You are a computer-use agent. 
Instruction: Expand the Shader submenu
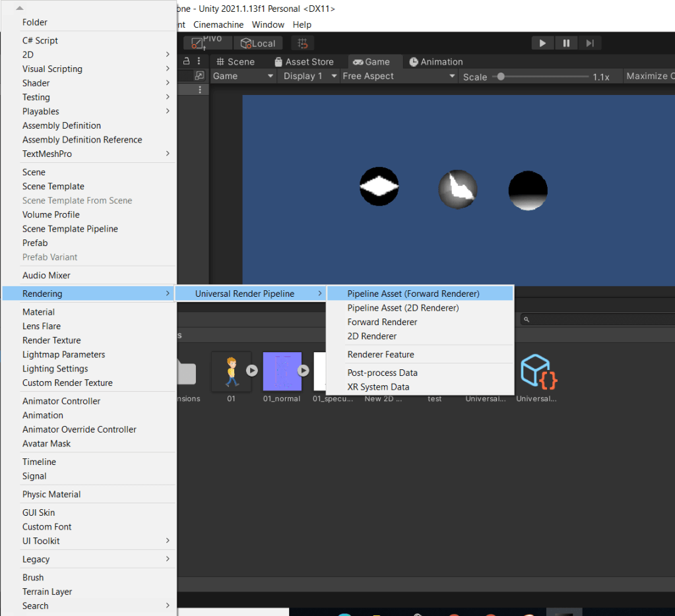90,83
